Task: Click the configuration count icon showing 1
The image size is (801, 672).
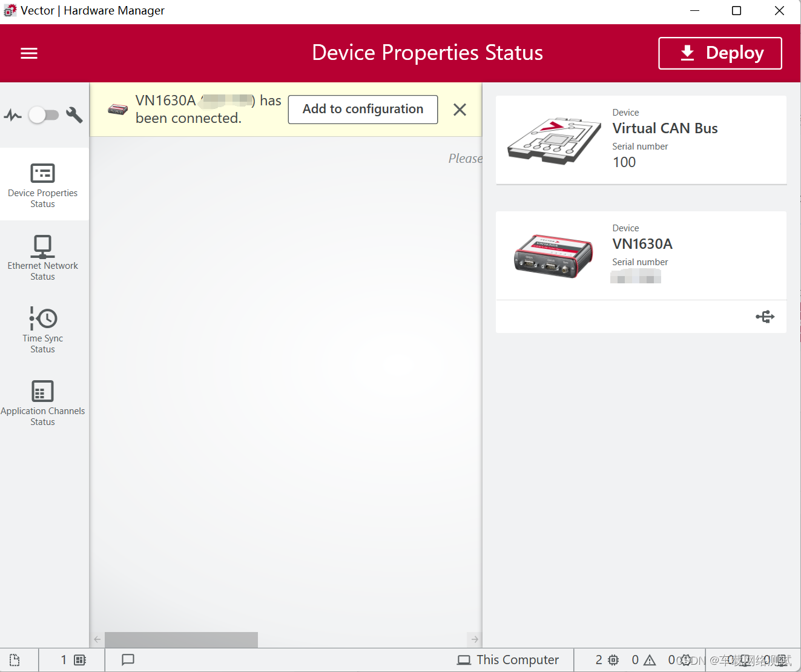Action: click(73, 660)
